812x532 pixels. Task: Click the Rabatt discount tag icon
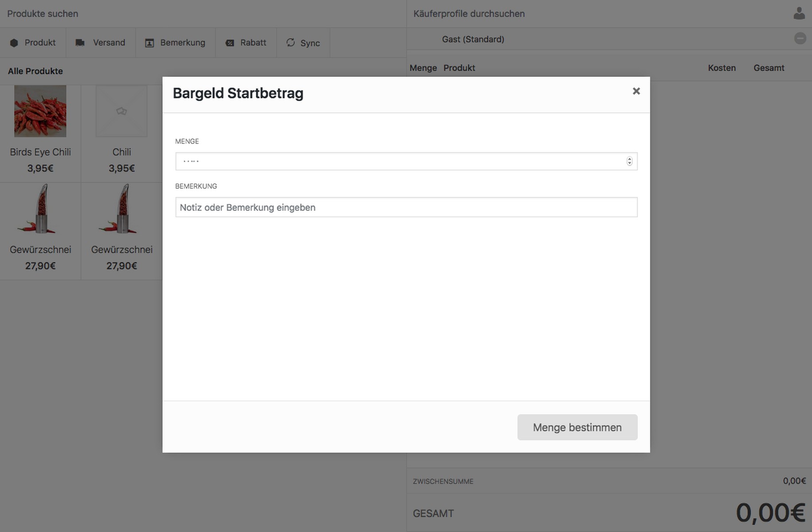click(x=230, y=43)
